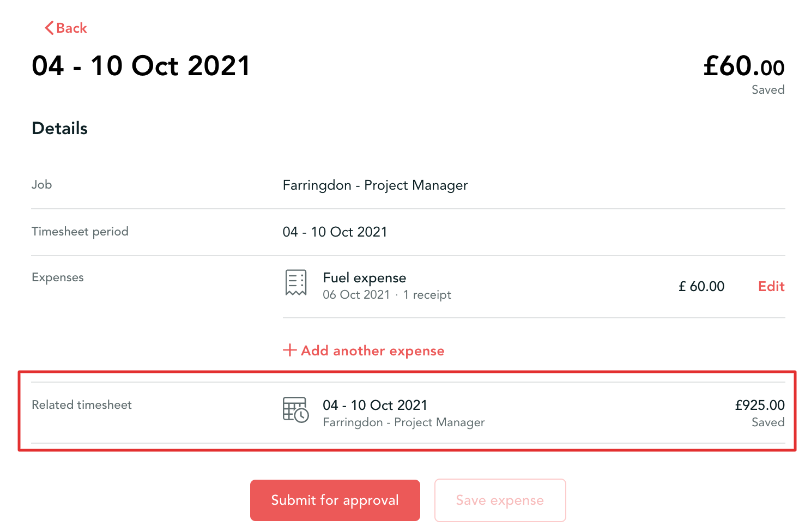Click the Details section heading
Image resolution: width=811 pixels, height=532 pixels.
click(60, 128)
